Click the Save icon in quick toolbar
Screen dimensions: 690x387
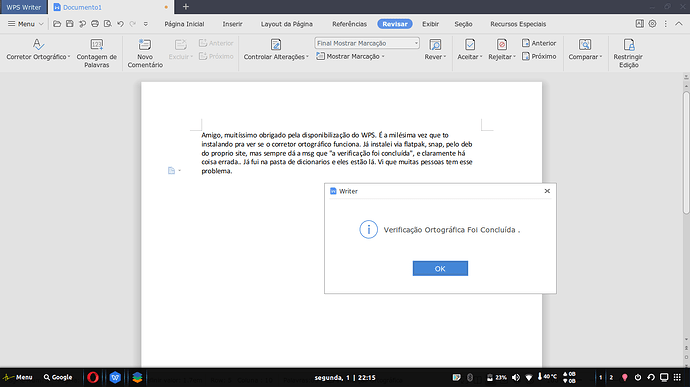70,24
